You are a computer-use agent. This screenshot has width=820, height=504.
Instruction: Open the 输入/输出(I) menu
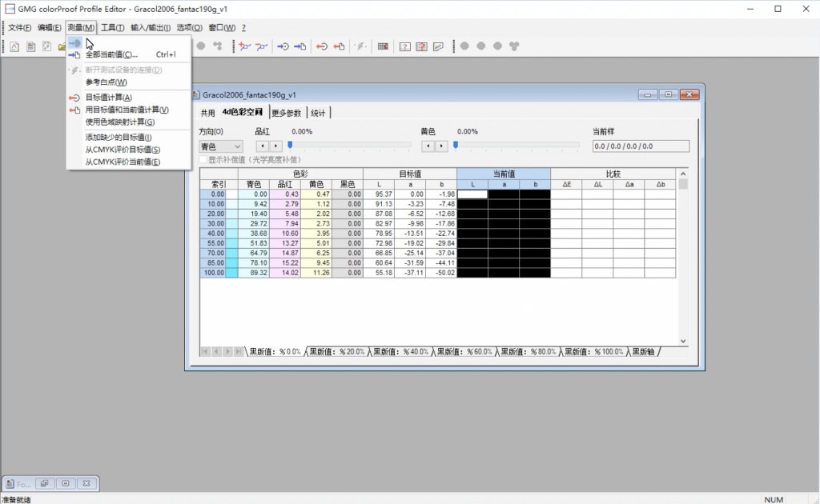pyautogui.click(x=151, y=28)
